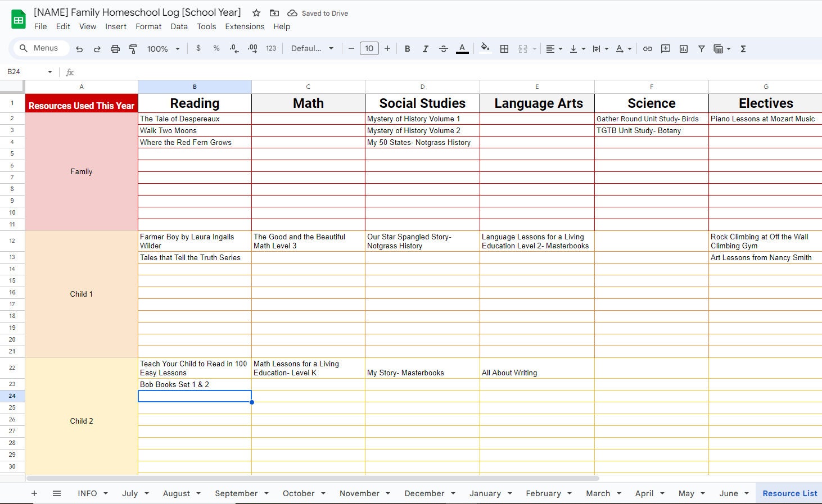822x504 pixels.
Task: Switch to the October sheet tab
Action: click(299, 493)
